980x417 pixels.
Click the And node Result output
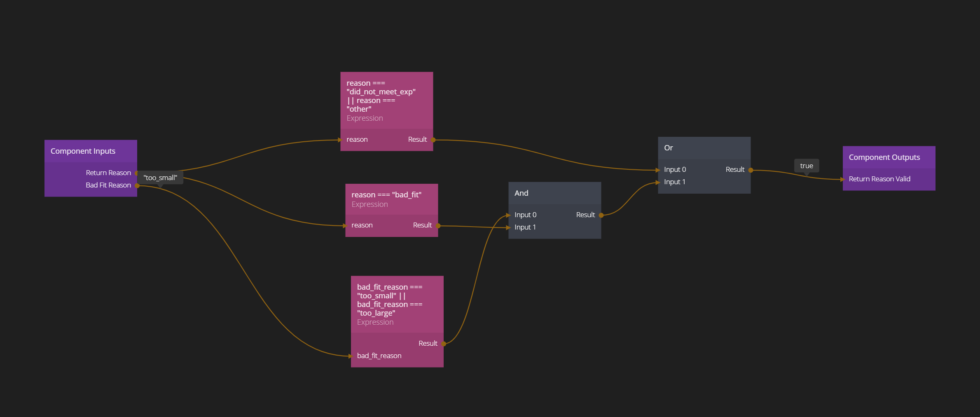601,215
